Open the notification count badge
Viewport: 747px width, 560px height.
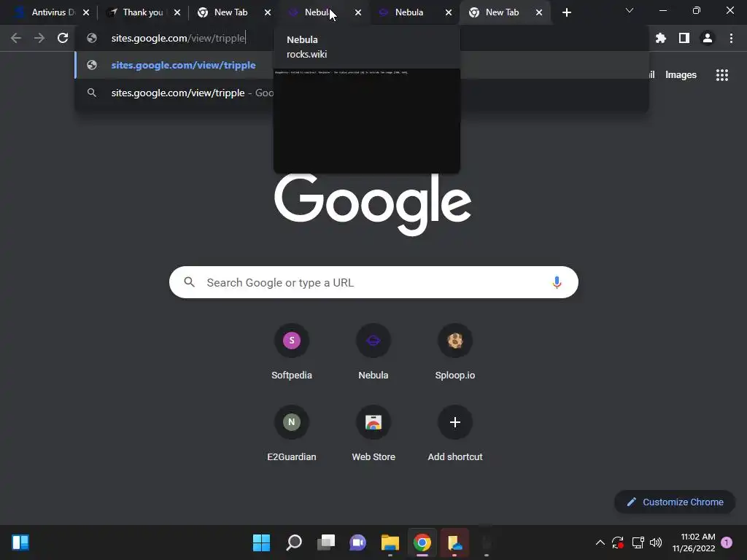[727, 542]
